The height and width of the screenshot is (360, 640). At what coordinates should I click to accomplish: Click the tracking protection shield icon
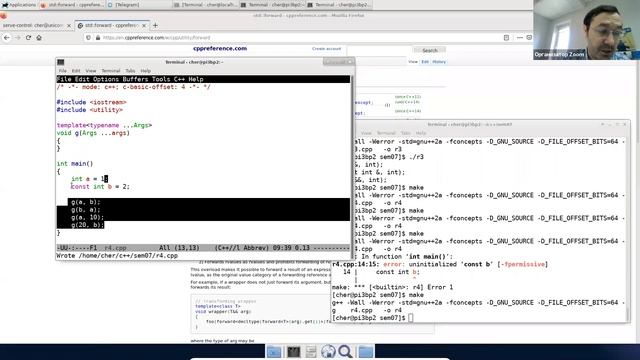tap(88, 38)
